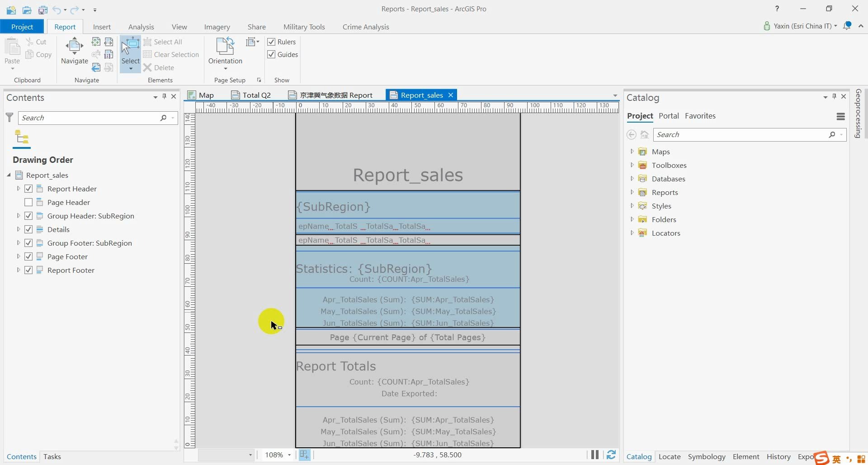
Task: Click the Catalog home icon
Action: click(645, 135)
